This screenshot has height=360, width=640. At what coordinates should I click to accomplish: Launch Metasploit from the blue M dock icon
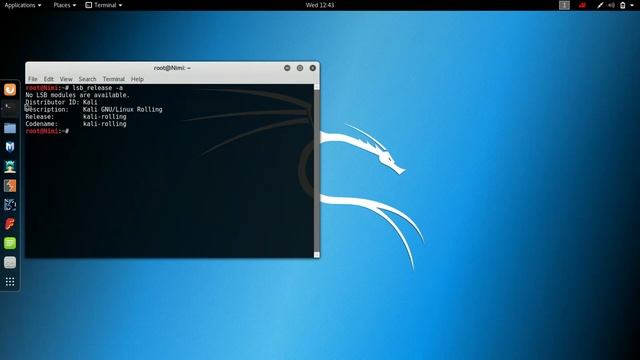[10, 147]
